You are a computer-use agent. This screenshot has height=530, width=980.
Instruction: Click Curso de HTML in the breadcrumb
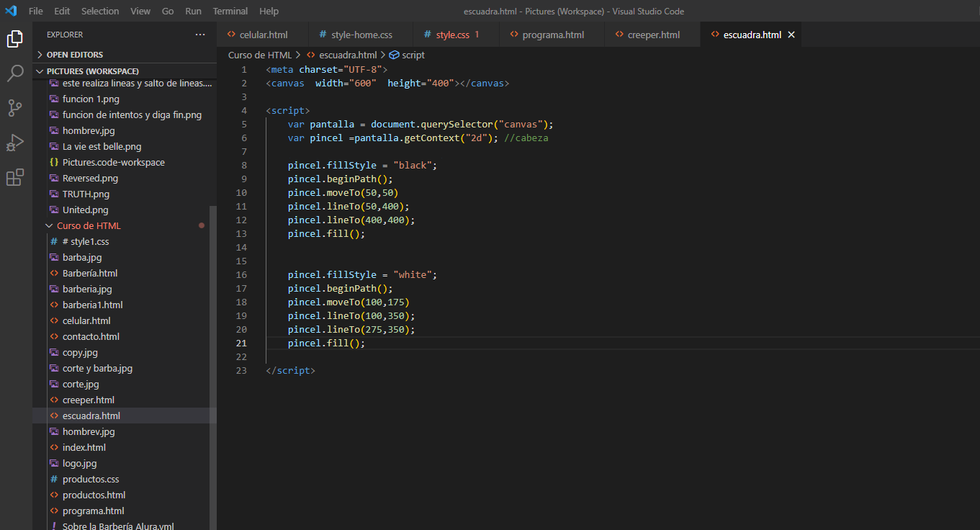(260, 55)
